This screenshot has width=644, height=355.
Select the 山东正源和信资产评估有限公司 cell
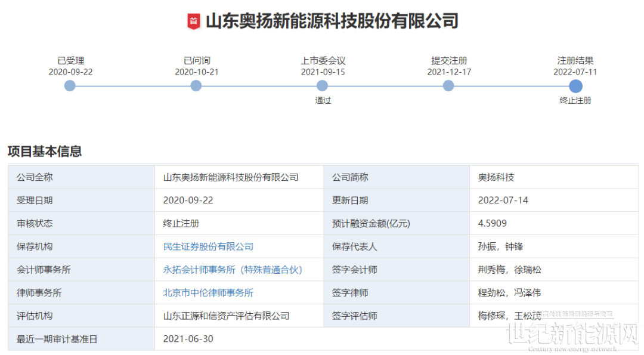(x=226, y=316)
